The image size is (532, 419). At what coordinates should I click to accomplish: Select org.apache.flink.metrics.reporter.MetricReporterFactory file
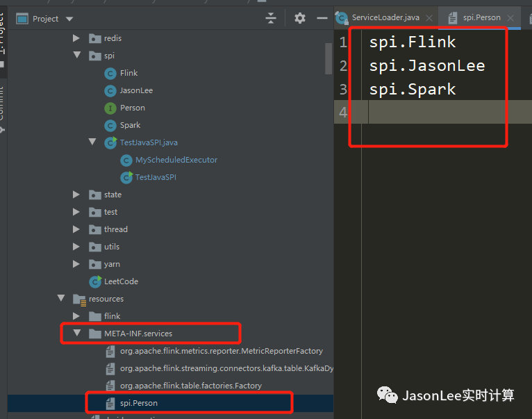coord(222,351)
